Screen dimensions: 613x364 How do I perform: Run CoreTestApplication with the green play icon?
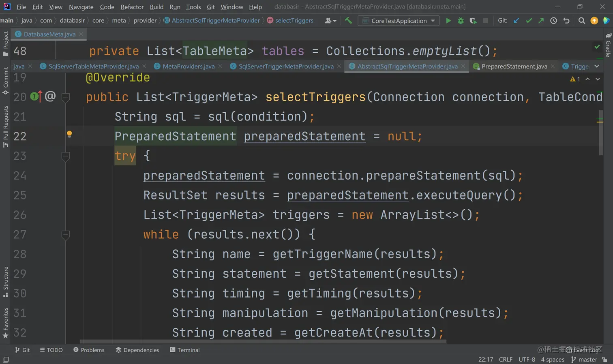448,21
